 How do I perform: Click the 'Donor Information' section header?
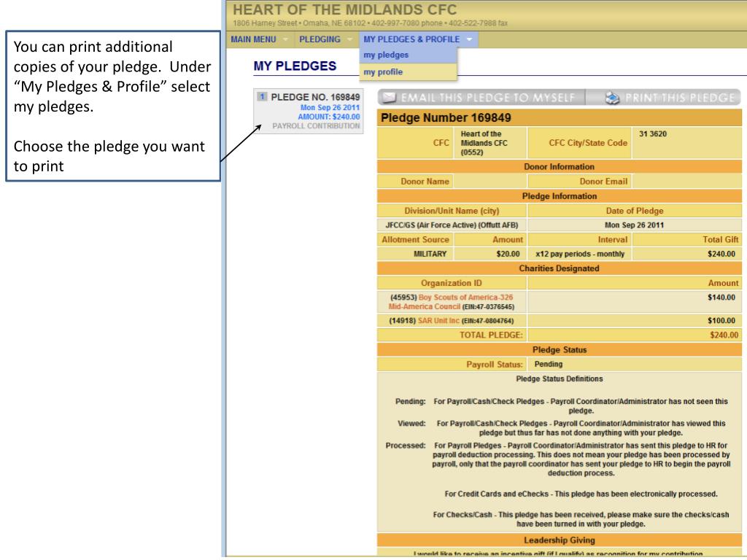[560, 167]
